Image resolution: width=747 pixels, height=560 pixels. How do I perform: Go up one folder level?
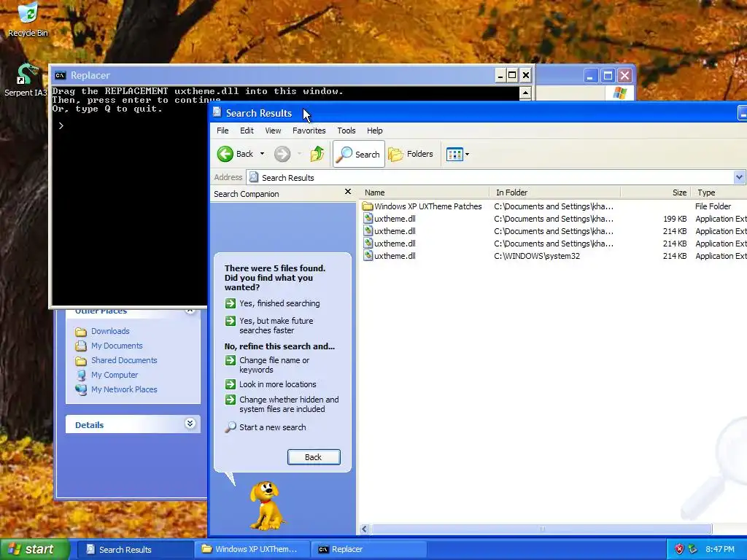317,154
